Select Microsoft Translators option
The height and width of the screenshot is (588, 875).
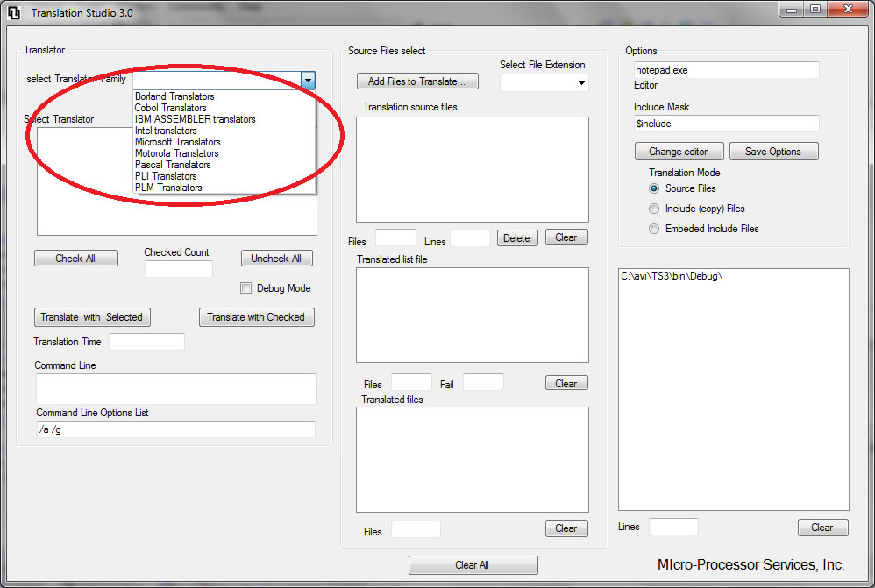pos(177,142)
